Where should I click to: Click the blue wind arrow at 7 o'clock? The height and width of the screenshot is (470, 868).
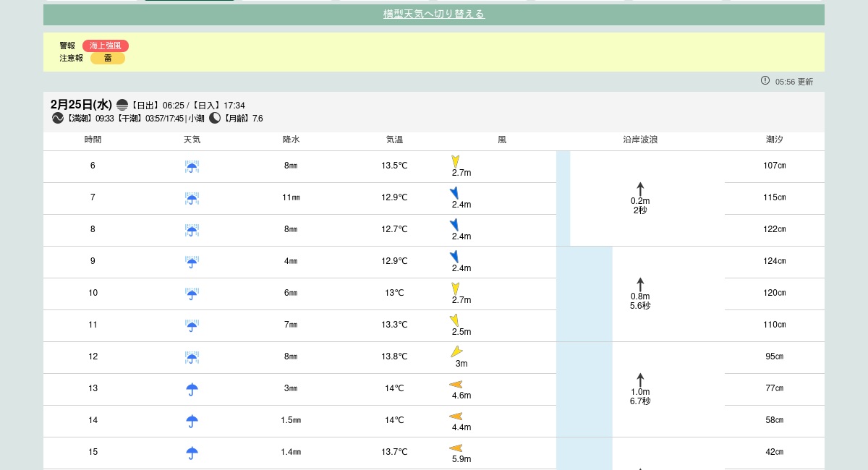(454, 193)
